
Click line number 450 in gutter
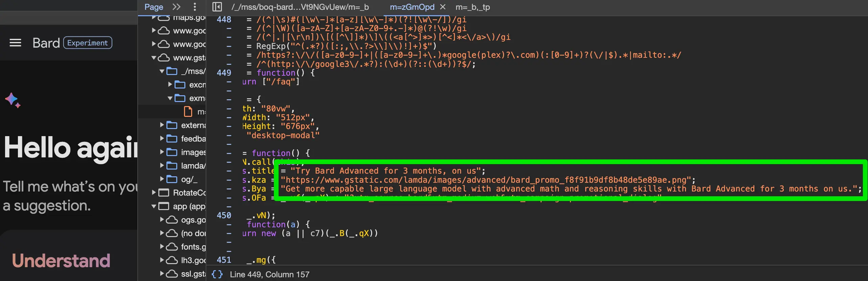pyautogui.click(x=224, y=215)
